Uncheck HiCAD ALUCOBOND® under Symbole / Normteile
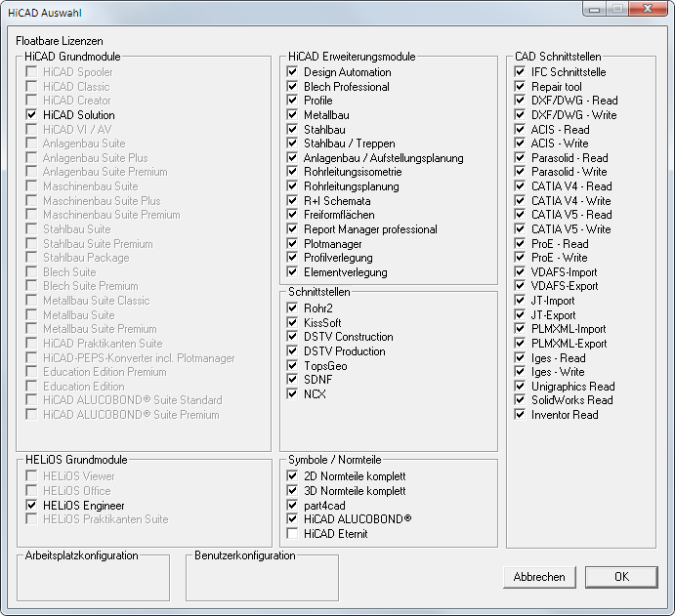This screenshot has width=675, height=616. [x=292, y=518]
